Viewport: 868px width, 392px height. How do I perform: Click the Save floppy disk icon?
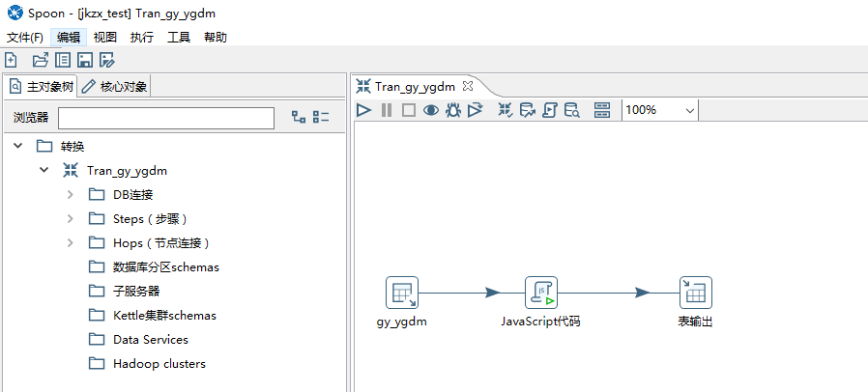coord(85,60)
